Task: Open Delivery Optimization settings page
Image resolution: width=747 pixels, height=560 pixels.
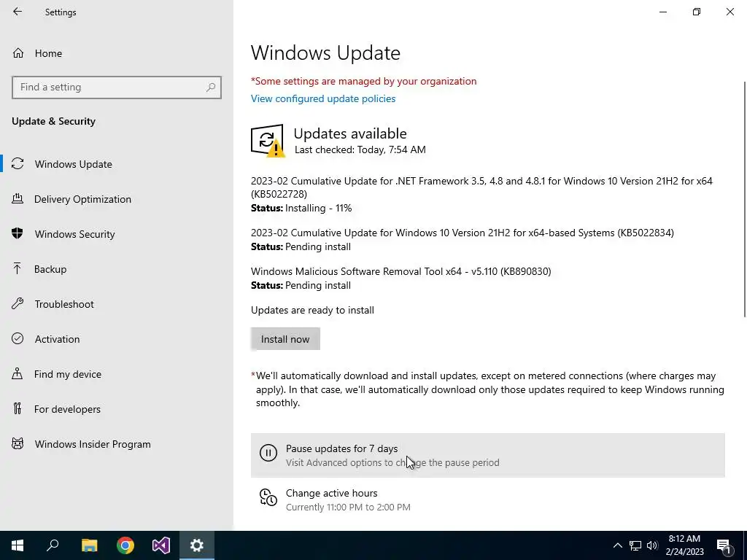Action: [x=117, y=199]
